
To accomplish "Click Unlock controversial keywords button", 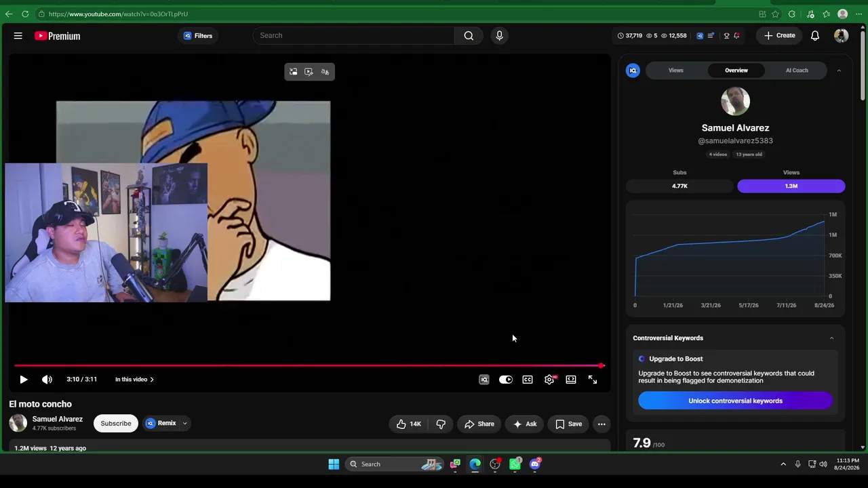I will point(736,401).
